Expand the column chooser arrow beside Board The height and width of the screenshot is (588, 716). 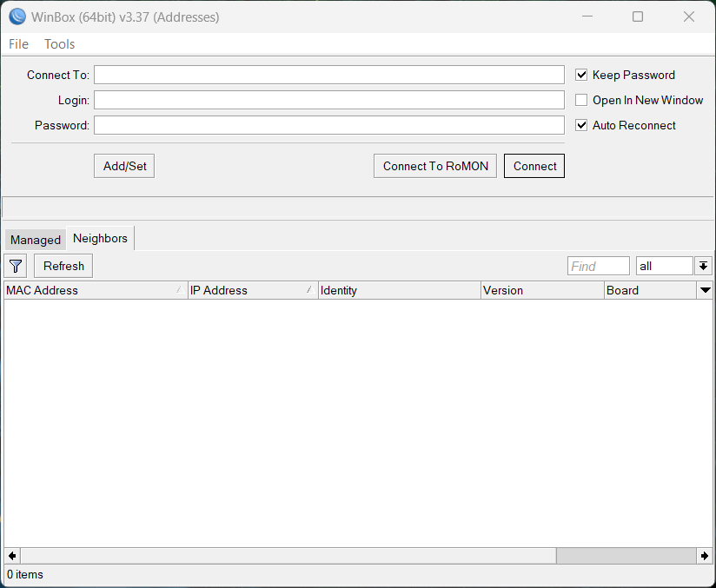[x=705, y=290]
